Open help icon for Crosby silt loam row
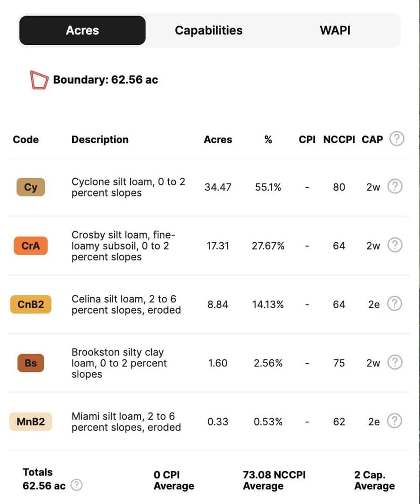Image resolution: width=420 pixels, height=504 pixels. click(395, 245)
